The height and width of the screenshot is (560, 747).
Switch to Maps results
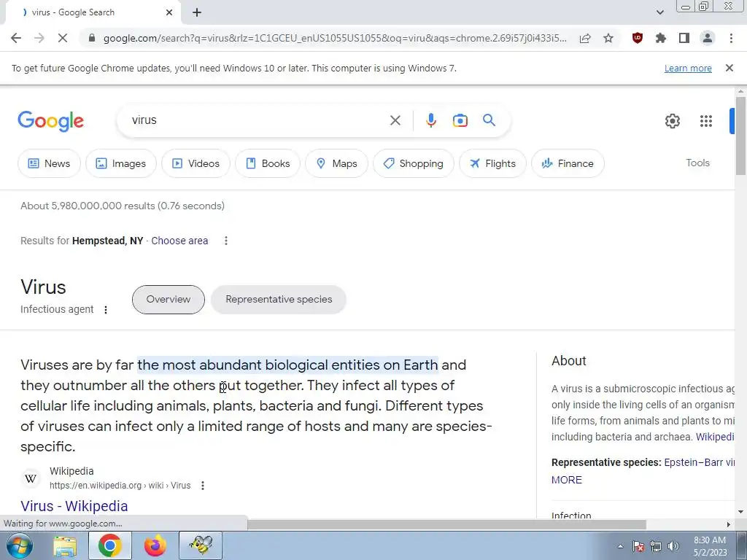coord(337,163)
